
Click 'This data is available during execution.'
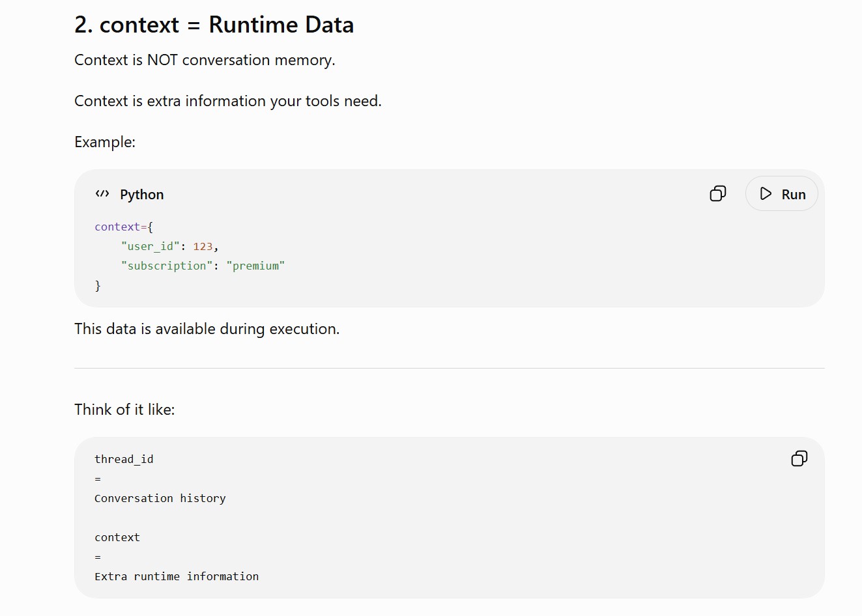pyautogui.click(x=207, y=329)
